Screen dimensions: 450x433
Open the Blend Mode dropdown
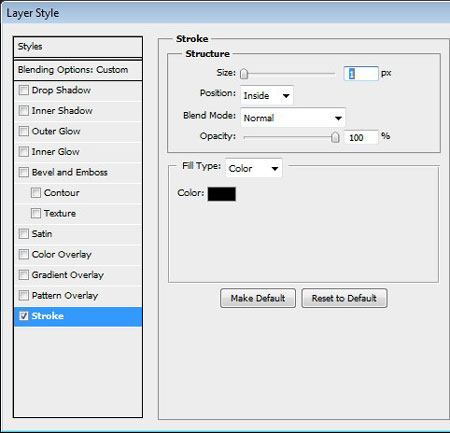[x=293, y=118]
